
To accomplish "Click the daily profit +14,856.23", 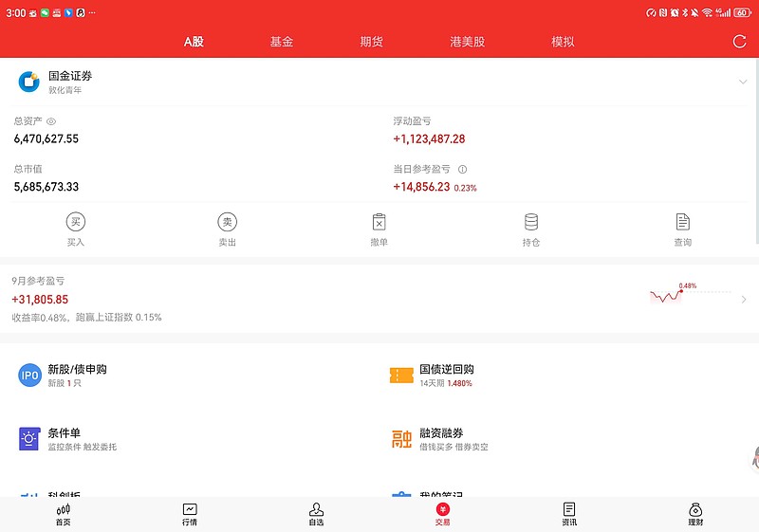I will click(x=421, y=187).
